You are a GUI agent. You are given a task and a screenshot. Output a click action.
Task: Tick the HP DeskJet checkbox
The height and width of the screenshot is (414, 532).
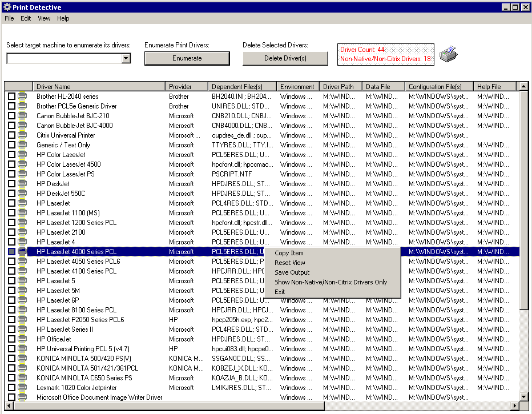click(11, 183)
